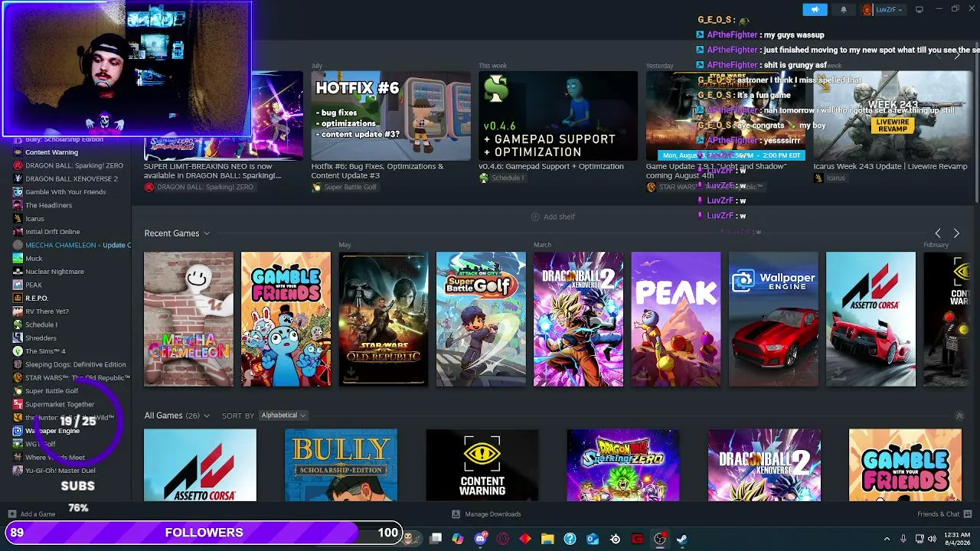Click the Icarus game link under news
The height and width of the screenshot is (551, 980).
pyautogui.click(x=829, y=178)
